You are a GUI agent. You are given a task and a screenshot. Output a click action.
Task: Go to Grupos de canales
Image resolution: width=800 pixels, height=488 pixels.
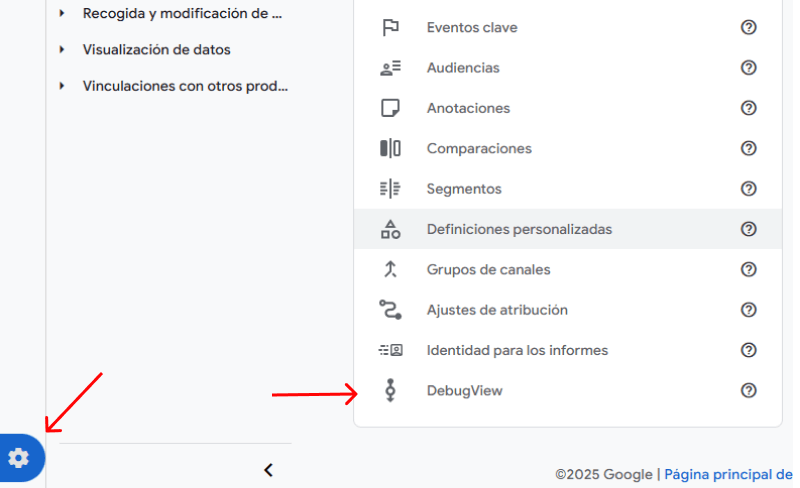(x=568, y=269)
